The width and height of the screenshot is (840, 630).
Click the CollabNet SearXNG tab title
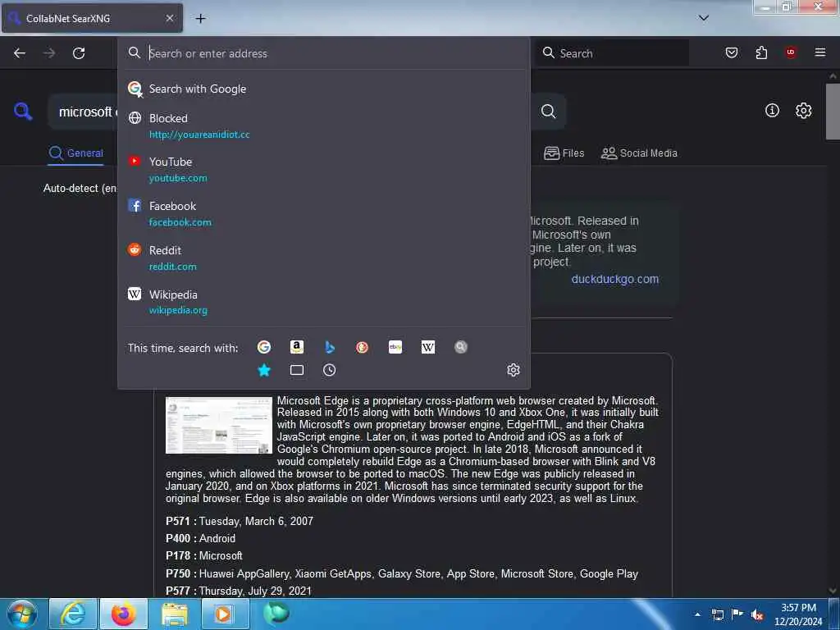(x=68, y=19)
